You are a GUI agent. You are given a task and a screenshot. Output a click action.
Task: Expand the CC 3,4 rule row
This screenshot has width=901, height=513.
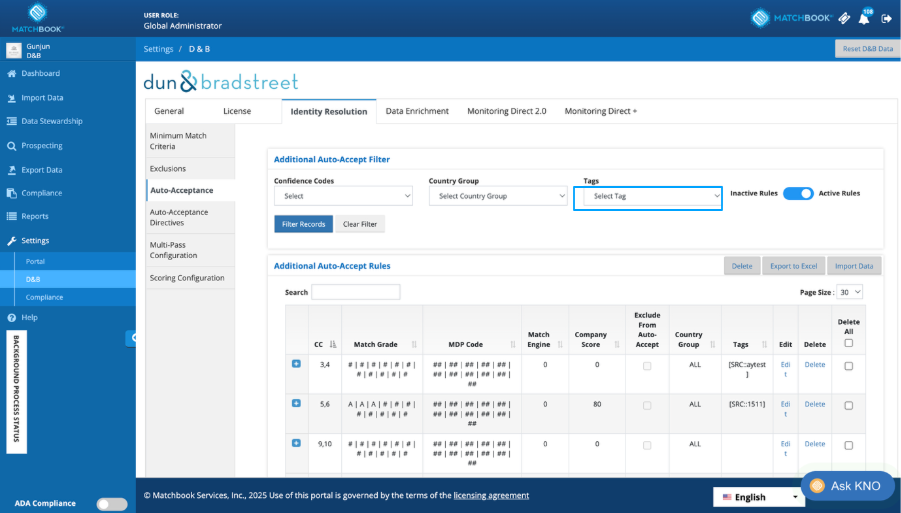click(296, 364)
